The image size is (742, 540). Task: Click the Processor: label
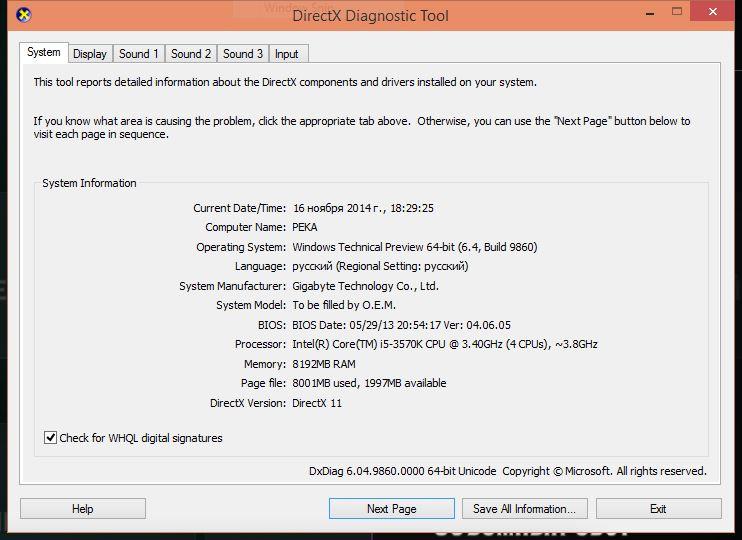(x=260, y=344)
